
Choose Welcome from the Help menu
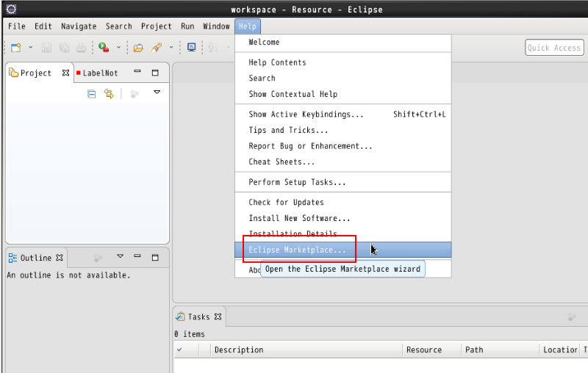click(x=343, y=43)
